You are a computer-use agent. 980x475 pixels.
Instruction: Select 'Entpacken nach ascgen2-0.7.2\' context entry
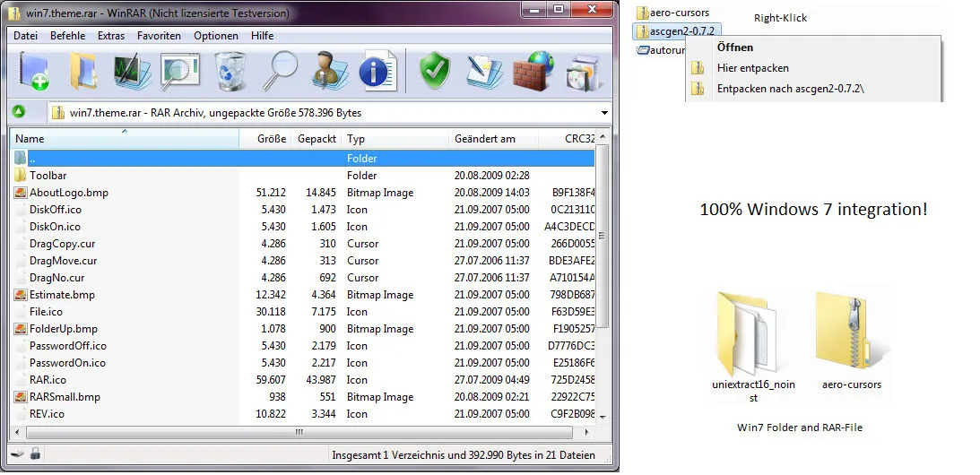point(790,89)
